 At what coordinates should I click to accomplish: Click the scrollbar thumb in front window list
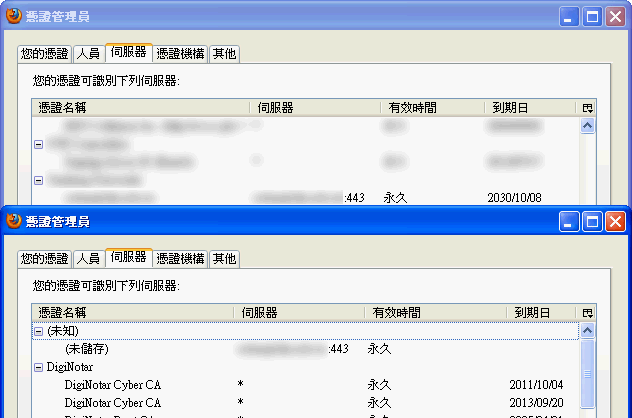click(x=587, y=374)
